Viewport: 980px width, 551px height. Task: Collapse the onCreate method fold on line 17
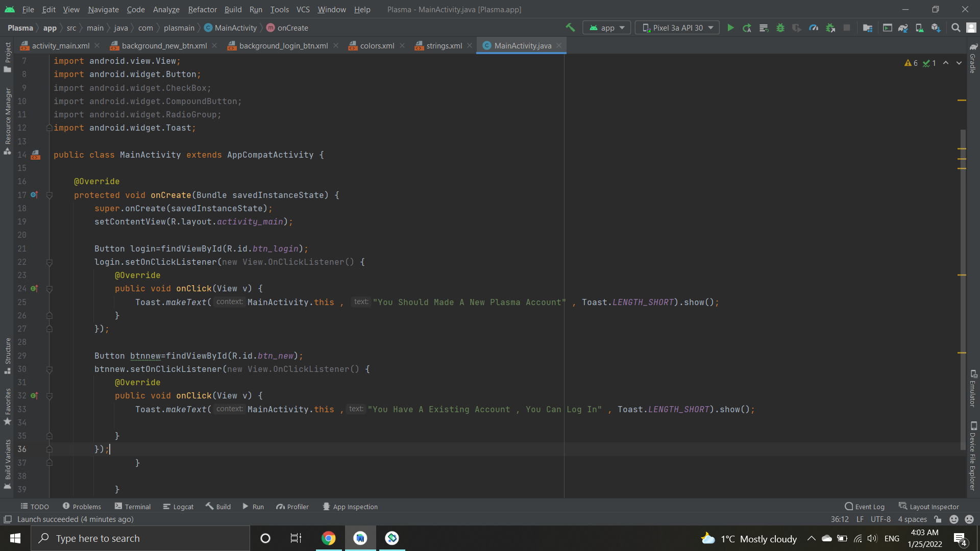[x=50, y=195]
